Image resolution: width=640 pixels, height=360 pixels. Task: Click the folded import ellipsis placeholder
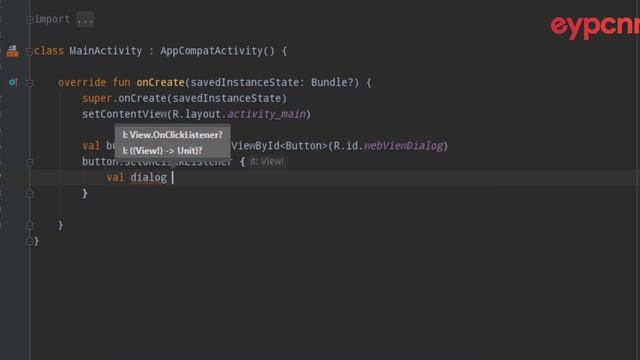(85, 20)
